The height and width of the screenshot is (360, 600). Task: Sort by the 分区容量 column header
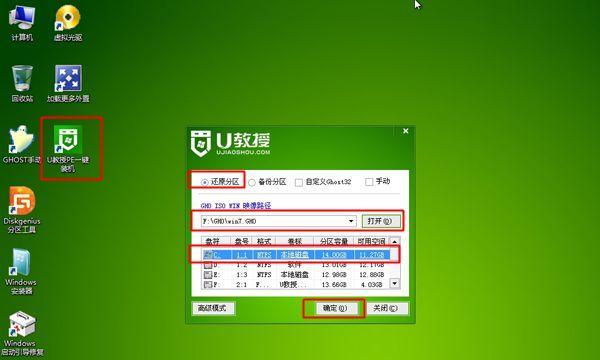(x=334, y=241)
